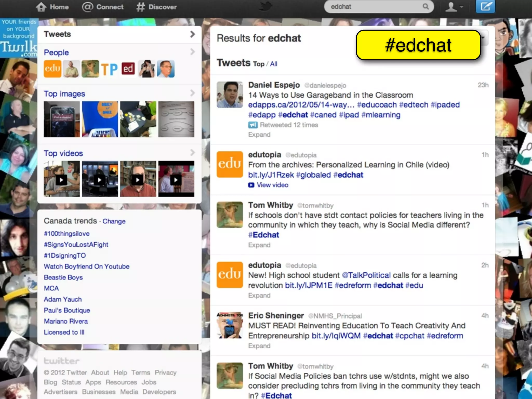Change Canada trends location
Viewport: 532px width, 399px height.
point(114,221)
